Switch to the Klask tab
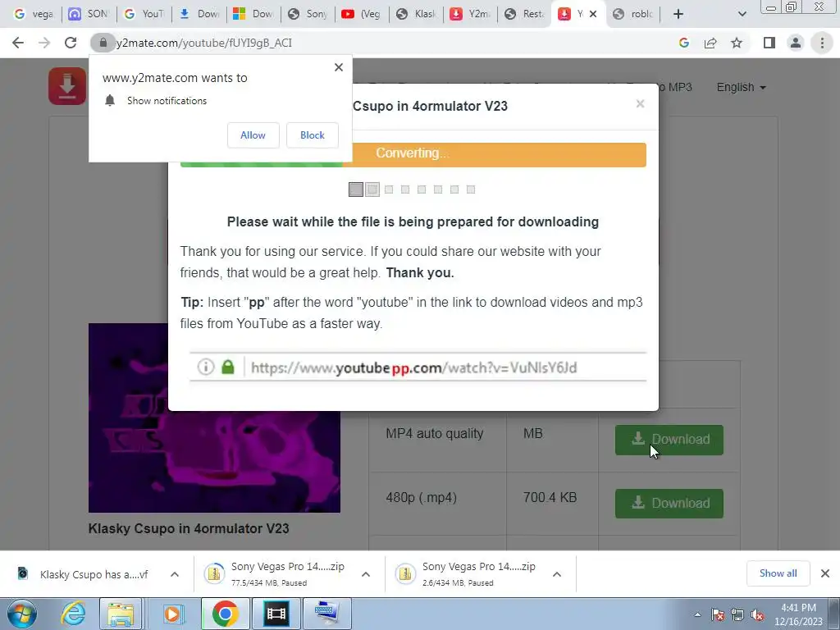 coord(417,14)
